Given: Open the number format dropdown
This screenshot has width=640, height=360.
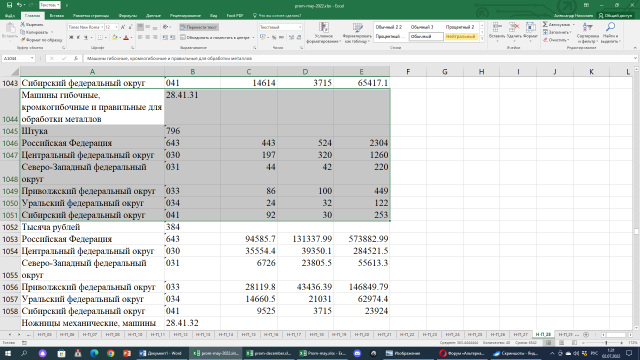Looking at the screenshot, I should (300, 27).
